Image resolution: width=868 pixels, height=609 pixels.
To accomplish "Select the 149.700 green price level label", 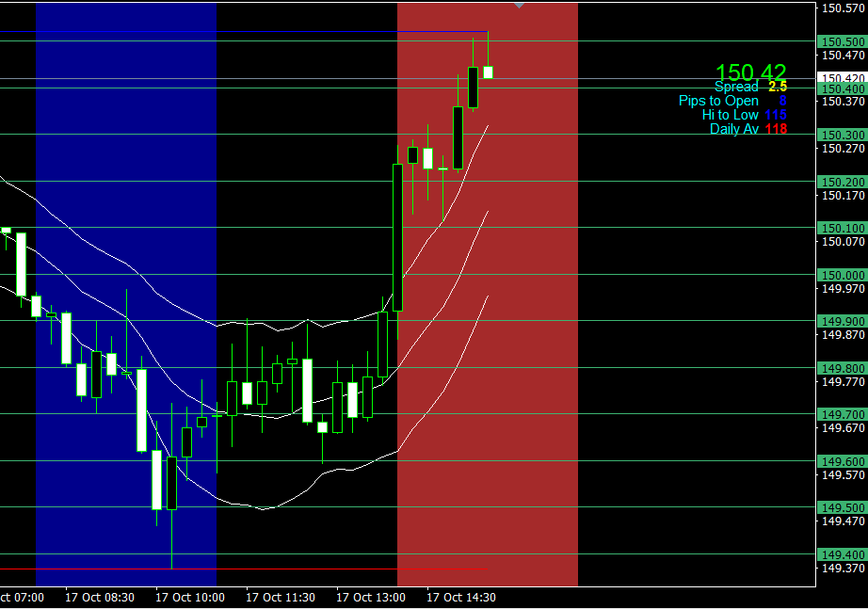I will tap(842, 414).
